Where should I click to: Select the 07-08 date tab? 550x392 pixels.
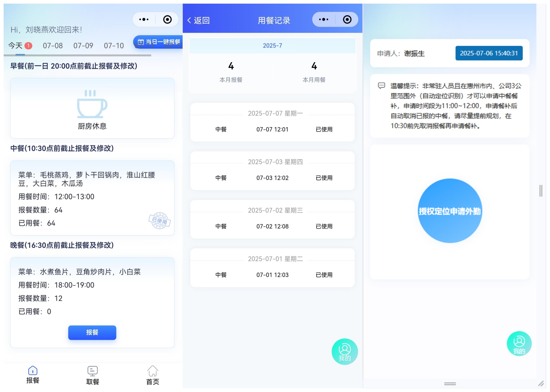point(53,46)
